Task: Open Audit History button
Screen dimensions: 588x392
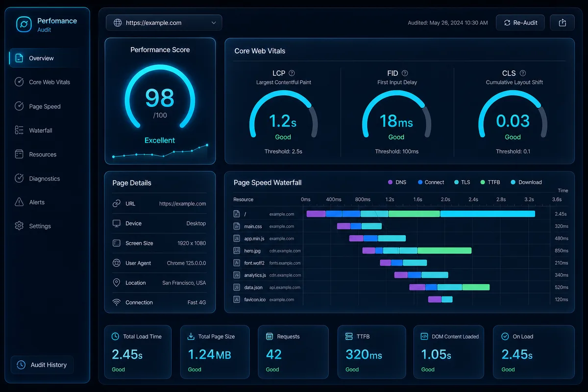Action: pyautogui.click(x=42, y=365)
